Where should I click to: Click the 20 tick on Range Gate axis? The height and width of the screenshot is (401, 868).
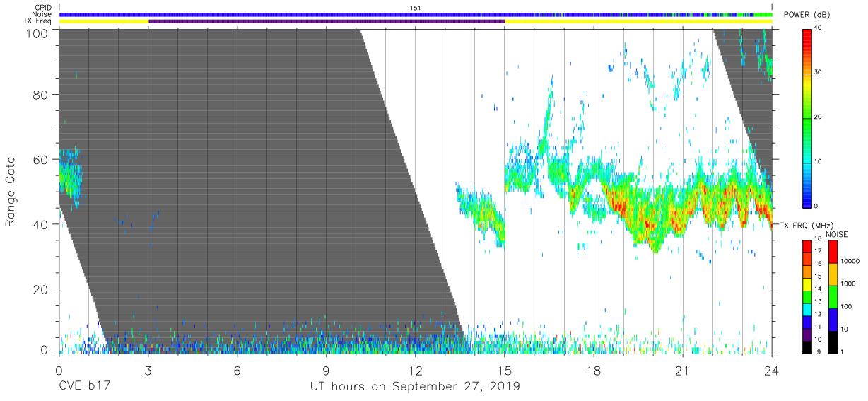pyautogui.click(x=40, y=289)
